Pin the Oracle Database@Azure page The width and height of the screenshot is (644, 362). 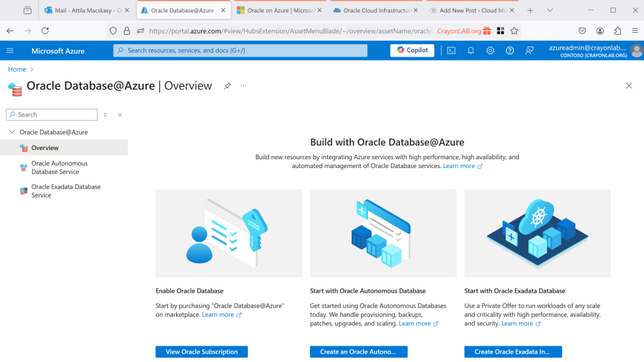(228, 86)
